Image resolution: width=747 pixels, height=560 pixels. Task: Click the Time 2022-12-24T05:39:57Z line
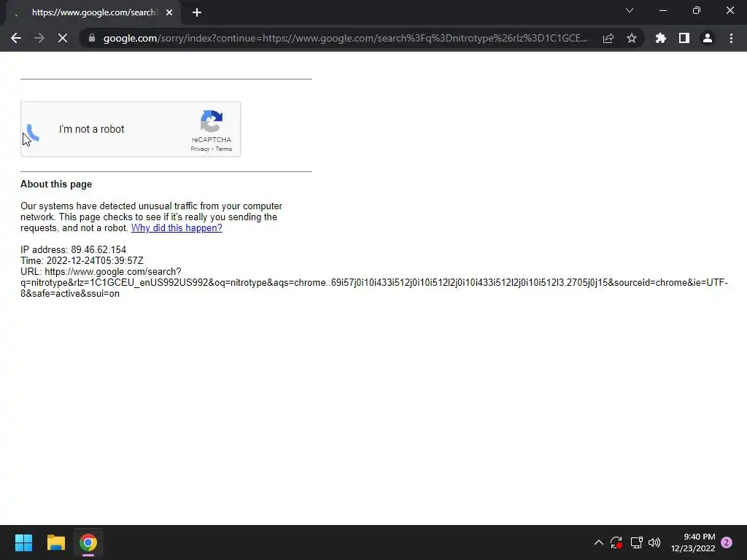coord(82,260)
